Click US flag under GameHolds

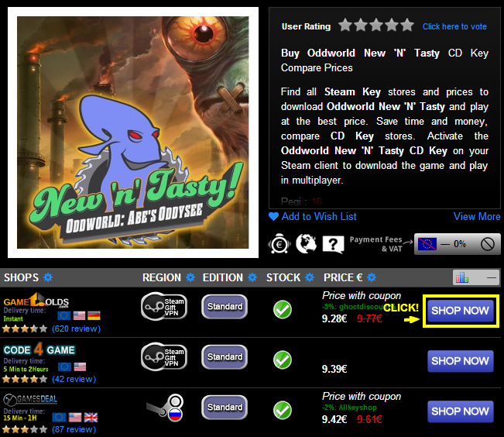79,315
